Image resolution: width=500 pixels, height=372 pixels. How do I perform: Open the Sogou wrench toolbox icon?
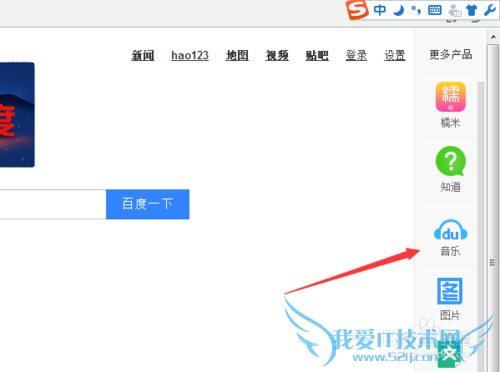490,10
